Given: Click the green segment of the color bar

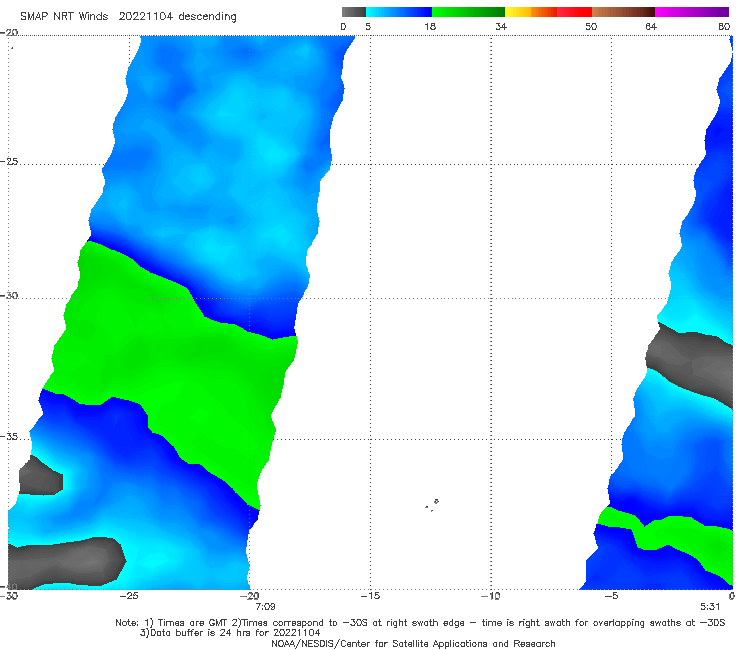Looking at the screenshot, I should 468,12.
